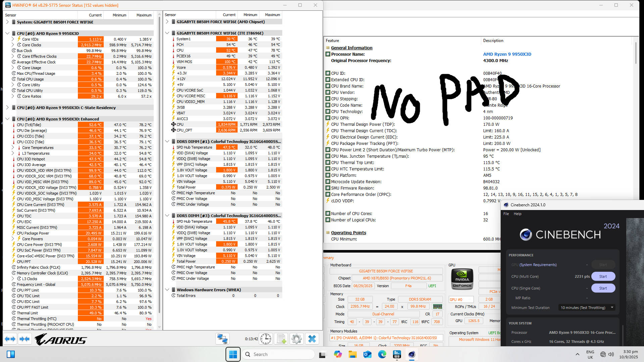Viewport: 644px width, 362px height.
Task: Open the memory module selector dropdown
Action: click(x=386, y=338)
